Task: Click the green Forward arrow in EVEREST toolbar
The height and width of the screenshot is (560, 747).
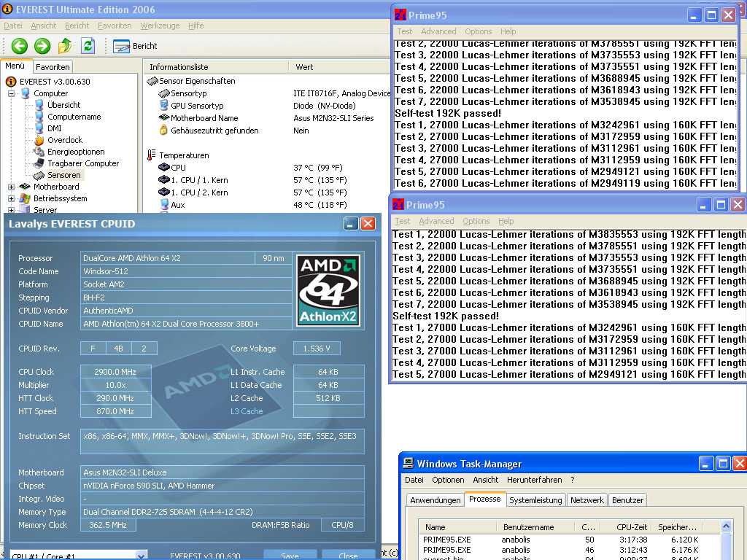Action: [x=42, y=46]
